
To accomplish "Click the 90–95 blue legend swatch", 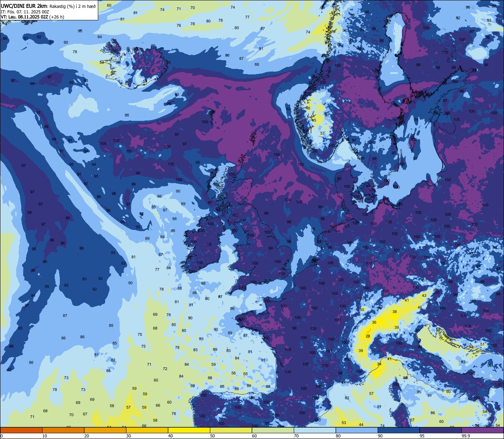I will tap(398, 430).
